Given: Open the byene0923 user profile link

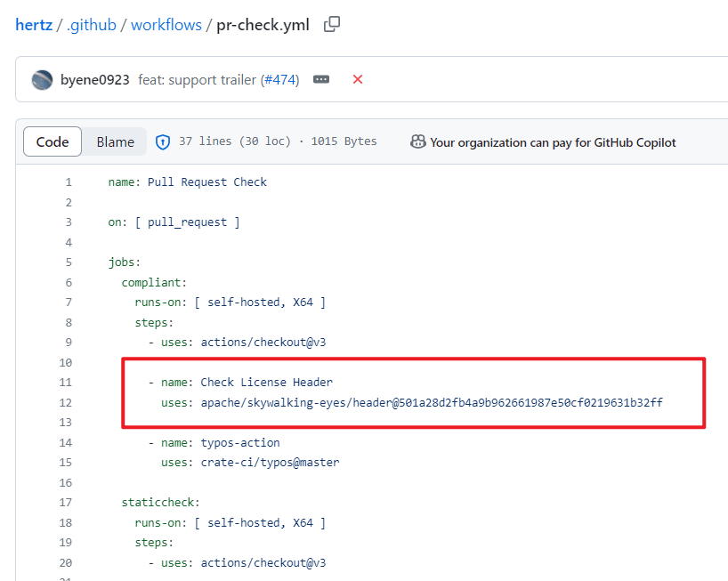Looking at the screenshot, I should click(x=94, y=80).
